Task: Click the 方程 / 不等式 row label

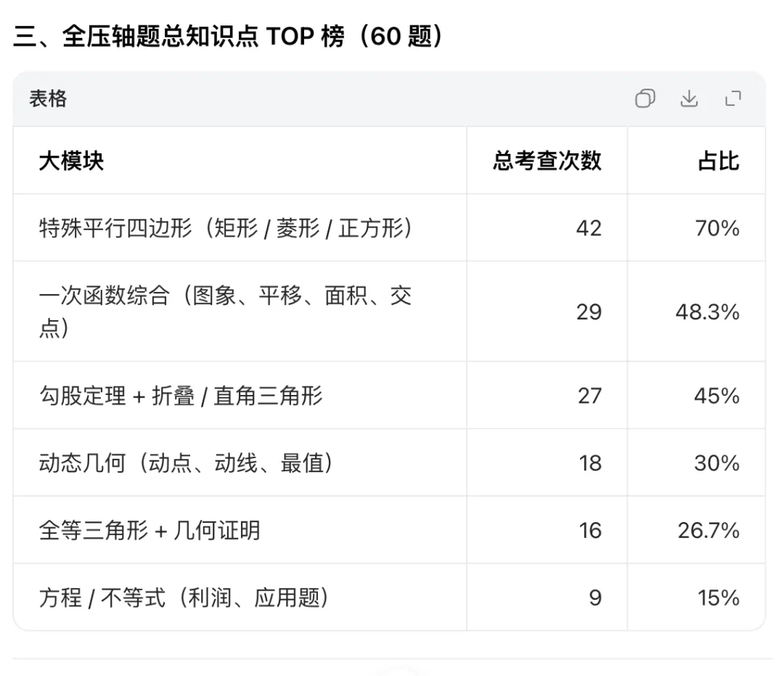Action: pos(184,598)
